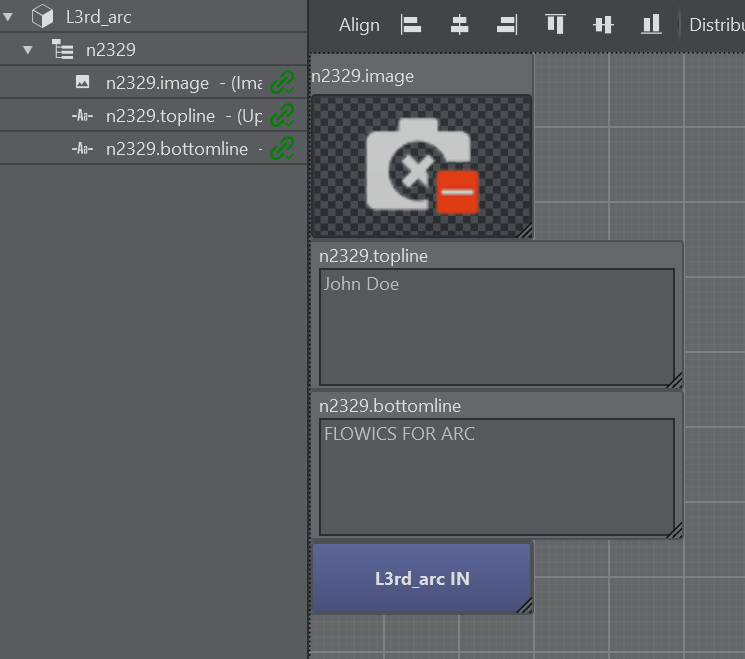Select the n2329.bottomline tree row
The width and height of the screenshot is (745, 659).
176,149
